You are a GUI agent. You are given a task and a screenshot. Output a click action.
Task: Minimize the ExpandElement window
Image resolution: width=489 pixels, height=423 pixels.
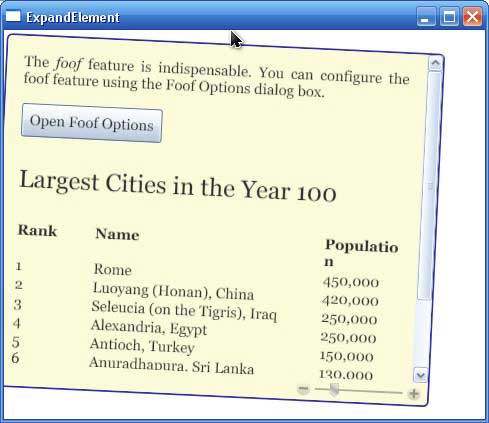click(425, 16)
